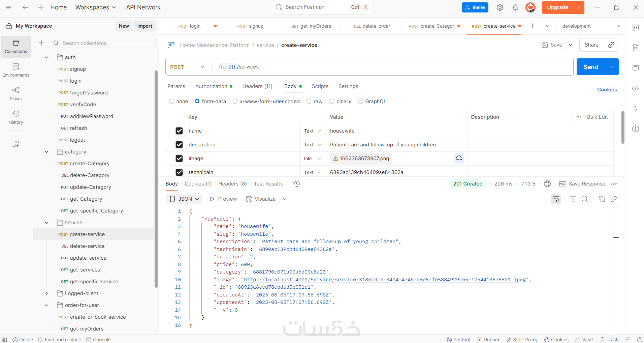Open the POST method dropdown
This screenshot has height=343, width=644.
click(188, 67)
